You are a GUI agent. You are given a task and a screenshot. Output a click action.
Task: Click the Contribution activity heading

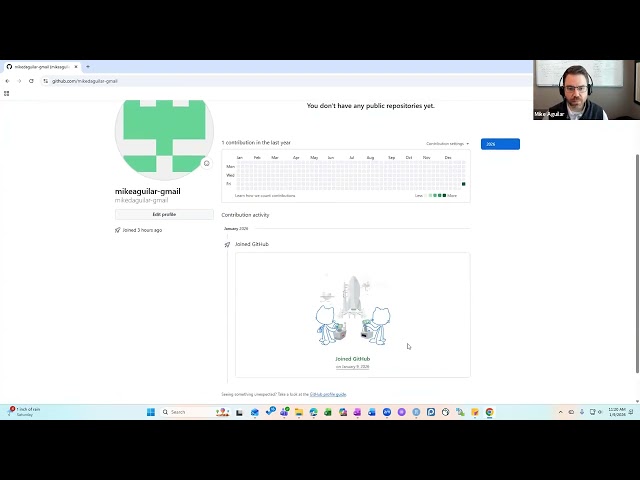click(x=245, y=215)
